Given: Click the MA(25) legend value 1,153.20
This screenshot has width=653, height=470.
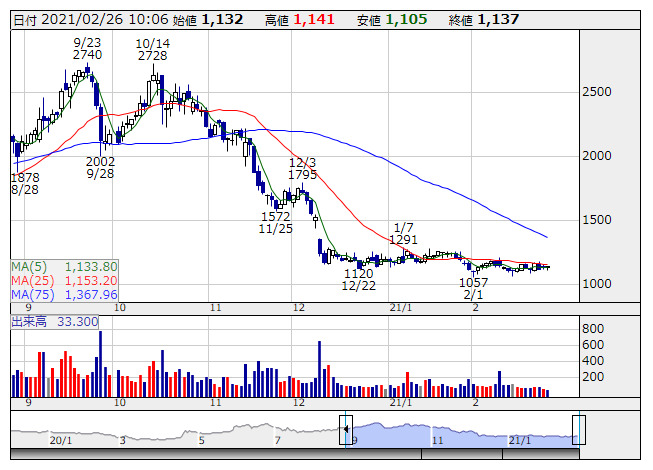Looking at the screenshot, I should point(91,281).
